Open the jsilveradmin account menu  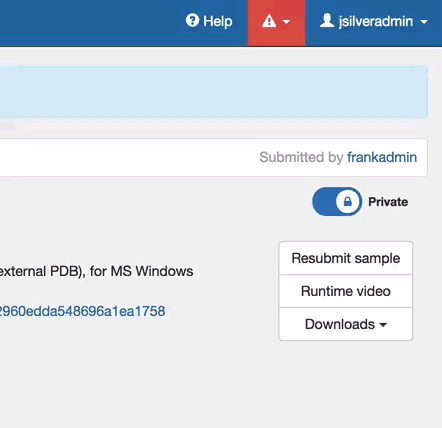point(374,21)
